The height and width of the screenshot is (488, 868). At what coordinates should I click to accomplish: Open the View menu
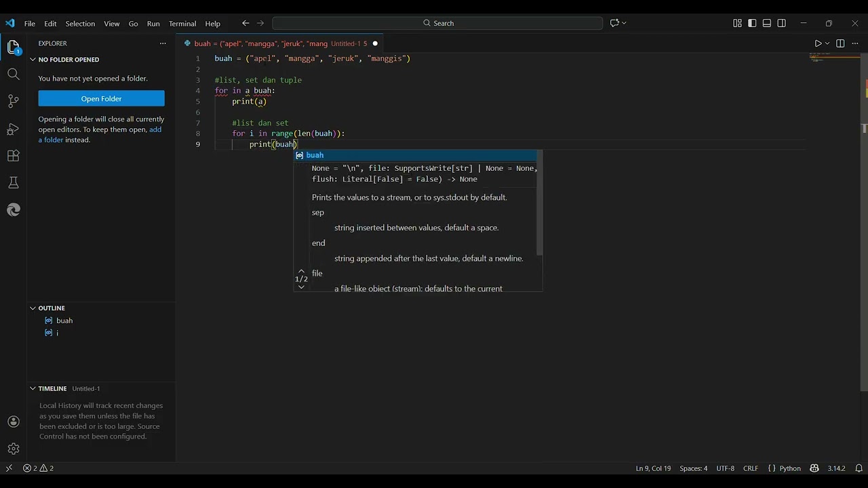point(112,23)
